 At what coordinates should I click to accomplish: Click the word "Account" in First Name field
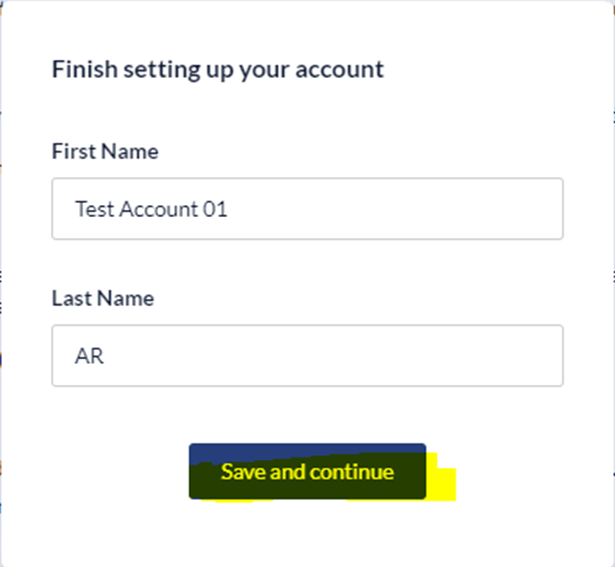pos(157,210)
